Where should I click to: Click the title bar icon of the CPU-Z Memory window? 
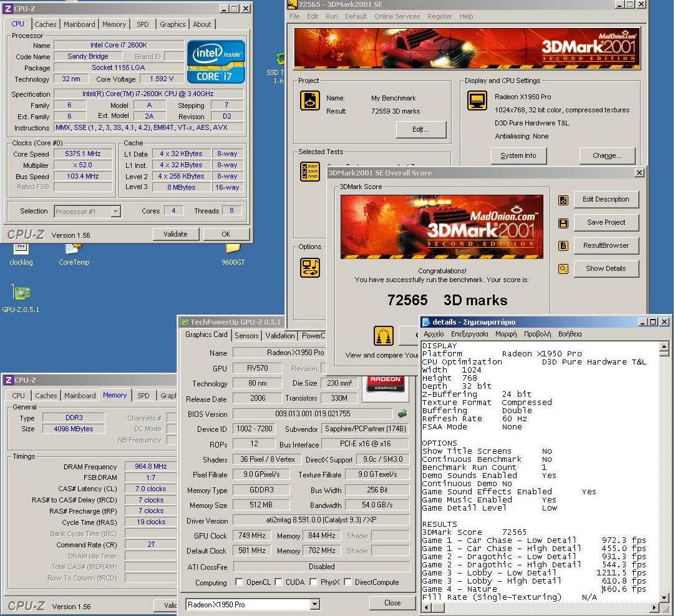pyautogui.click(x=7, y=380)
